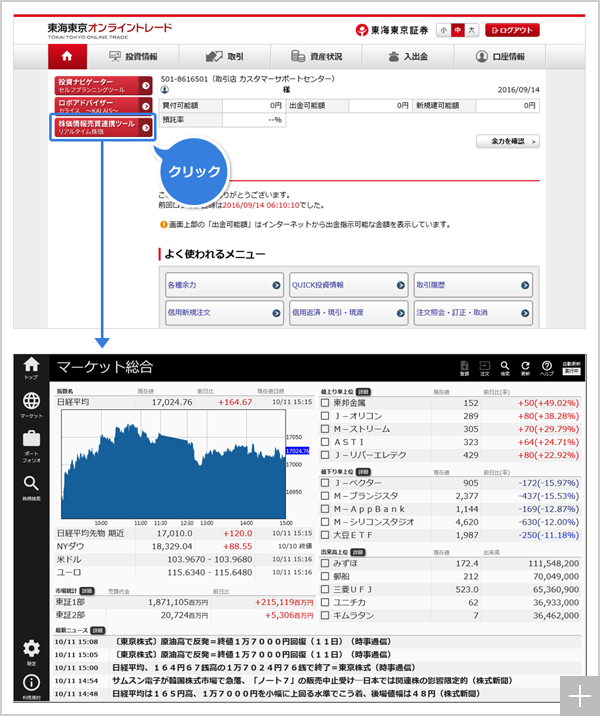
Task: Check the ASTI checkbox
Action: point(325,442)
